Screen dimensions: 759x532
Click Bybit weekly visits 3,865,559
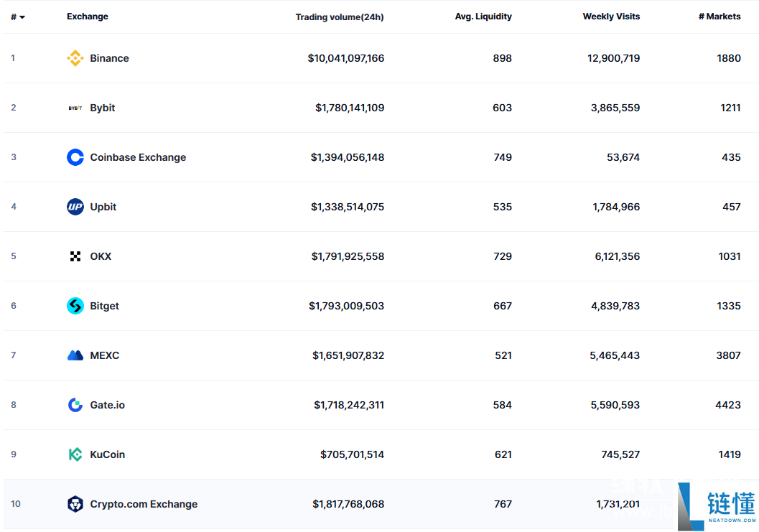tap(615, 108)
